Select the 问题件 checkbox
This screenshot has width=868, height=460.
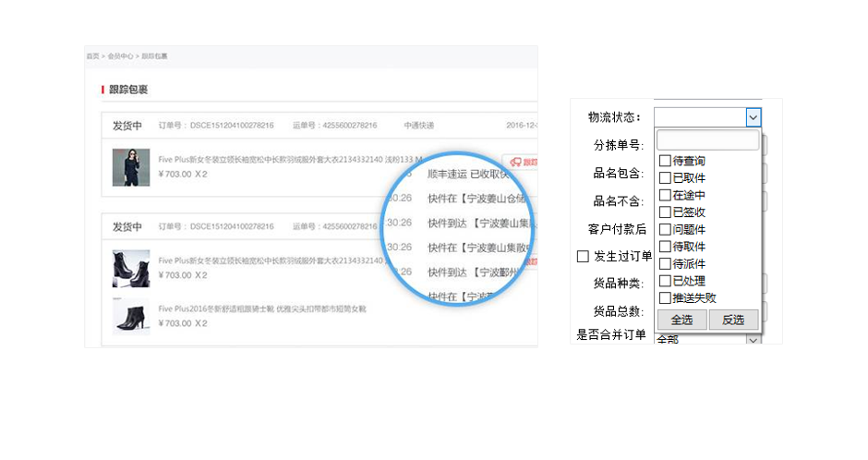click(x=665, y=229)
